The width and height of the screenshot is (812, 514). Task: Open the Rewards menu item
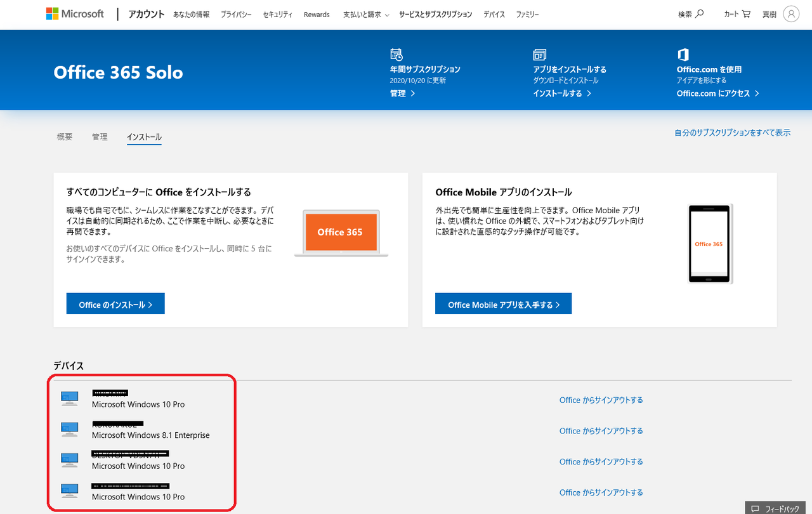[317, 15]
